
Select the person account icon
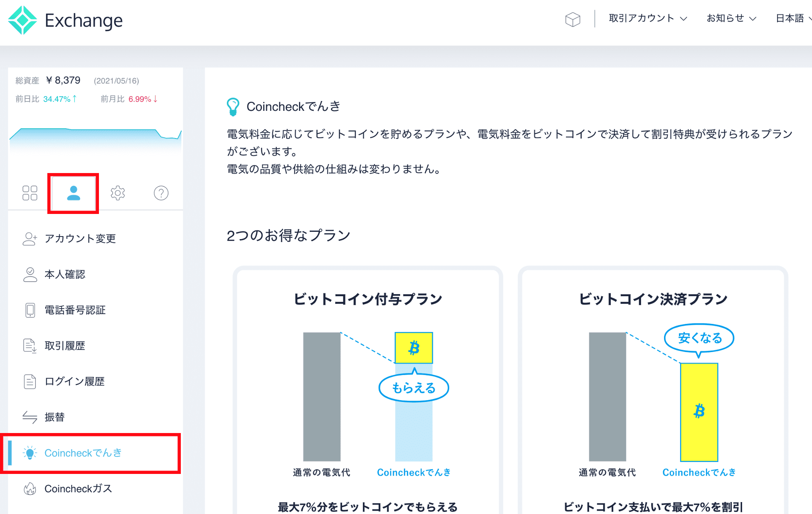[73, 193]
